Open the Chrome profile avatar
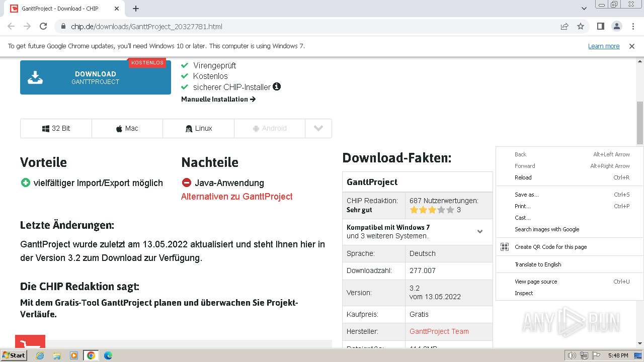Viewport: 644px width, 362px height. click(x=616, y=26)
